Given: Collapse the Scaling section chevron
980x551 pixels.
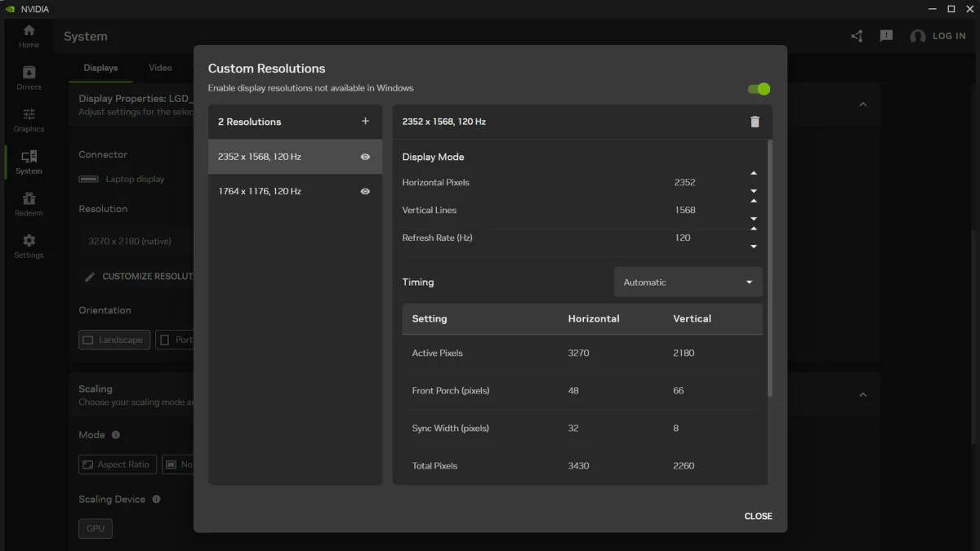Looking at the screenshot, I should point(862,395).
